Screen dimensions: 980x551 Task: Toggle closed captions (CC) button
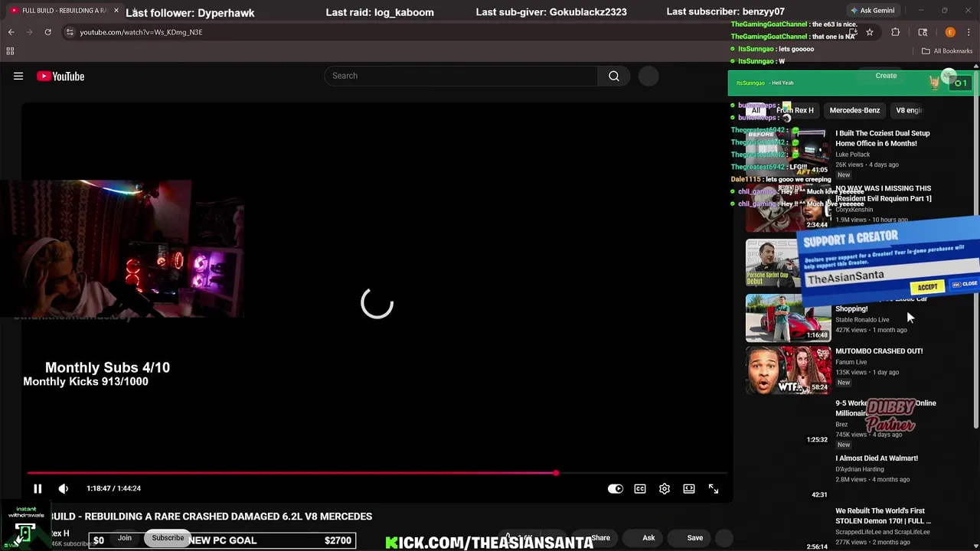coord(640,488)
